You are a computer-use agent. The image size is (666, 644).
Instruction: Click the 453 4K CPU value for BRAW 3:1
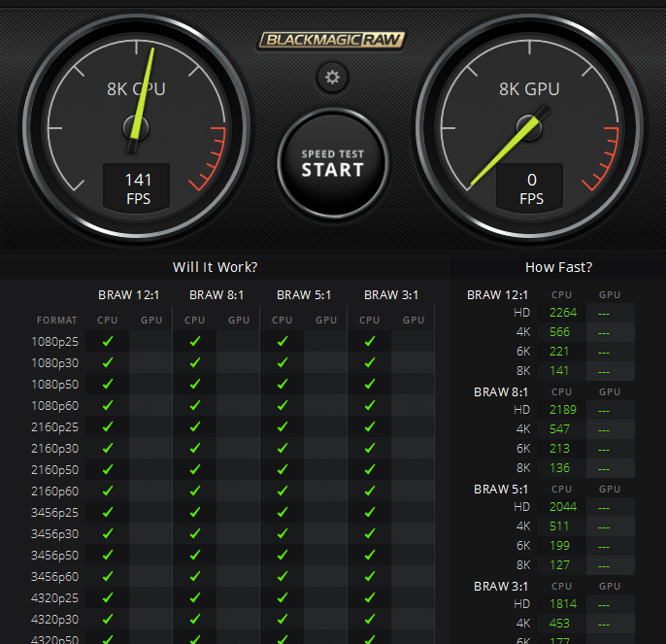[559, 624]
